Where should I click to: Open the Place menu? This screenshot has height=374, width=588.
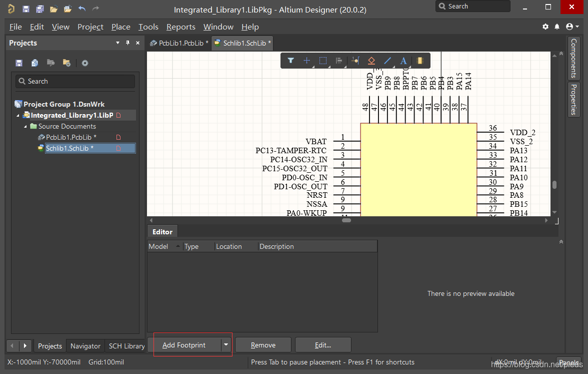[120, 27]
